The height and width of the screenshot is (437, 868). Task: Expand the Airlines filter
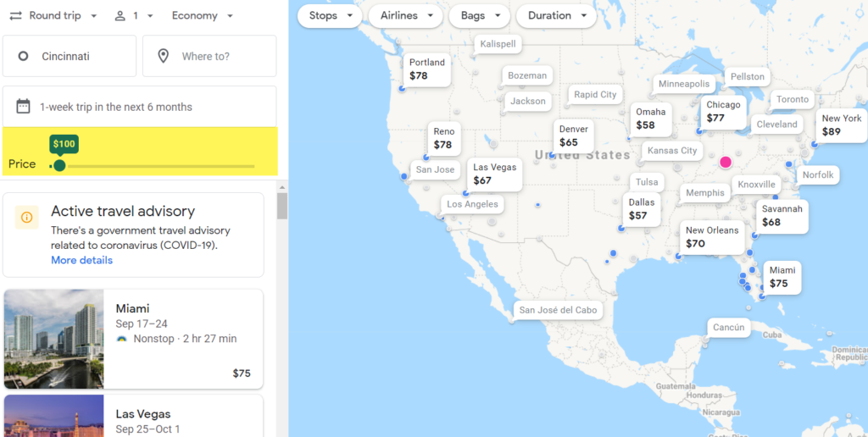tap(406, 15)
